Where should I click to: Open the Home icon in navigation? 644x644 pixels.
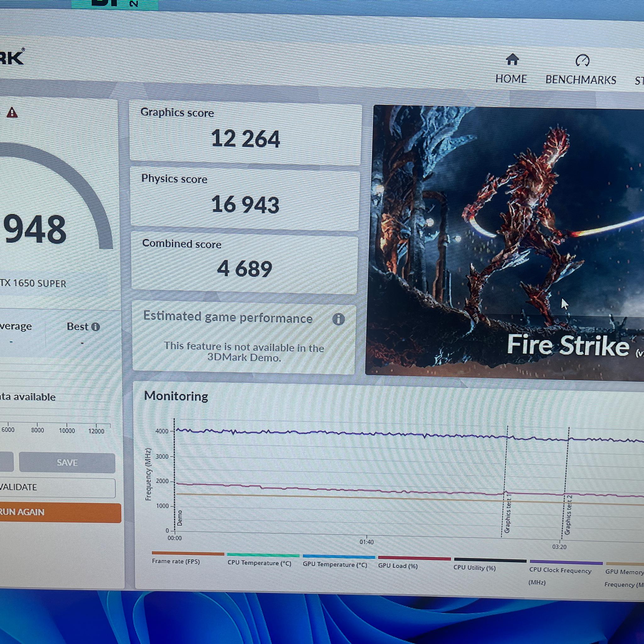tap(512, 60)
